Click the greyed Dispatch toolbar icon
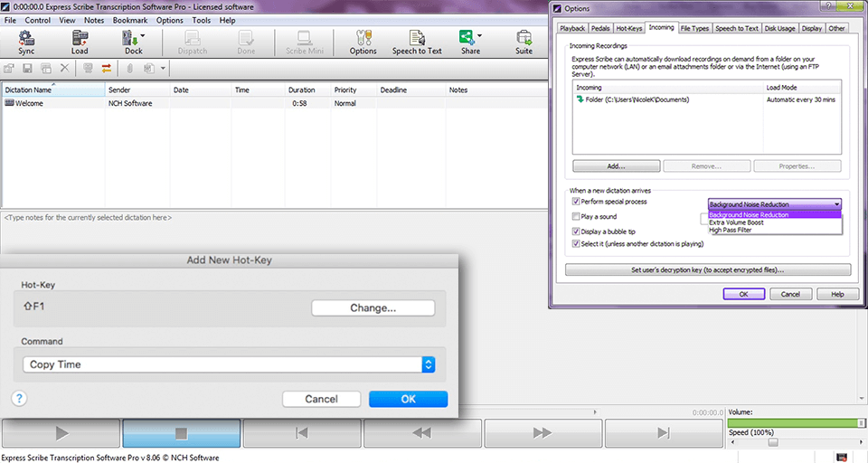 tap(192, 43)
